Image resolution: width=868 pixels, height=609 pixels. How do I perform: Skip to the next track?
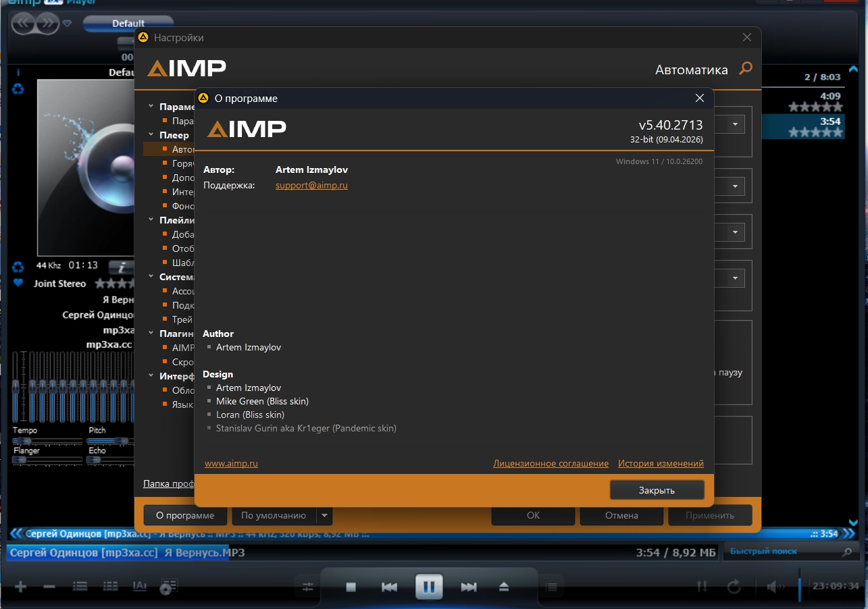(469, 587)
